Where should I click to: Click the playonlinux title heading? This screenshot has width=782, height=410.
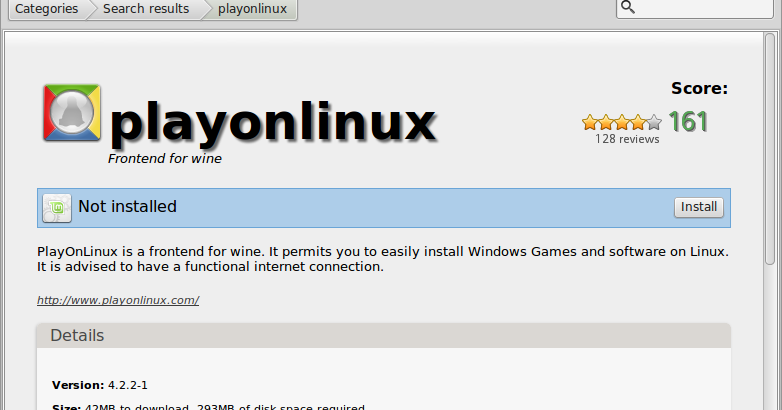coord(272,123)
